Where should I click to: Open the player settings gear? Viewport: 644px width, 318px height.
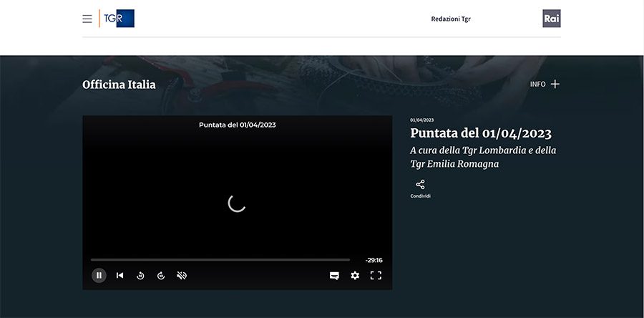pyautogui.click(x=355, y=276)
